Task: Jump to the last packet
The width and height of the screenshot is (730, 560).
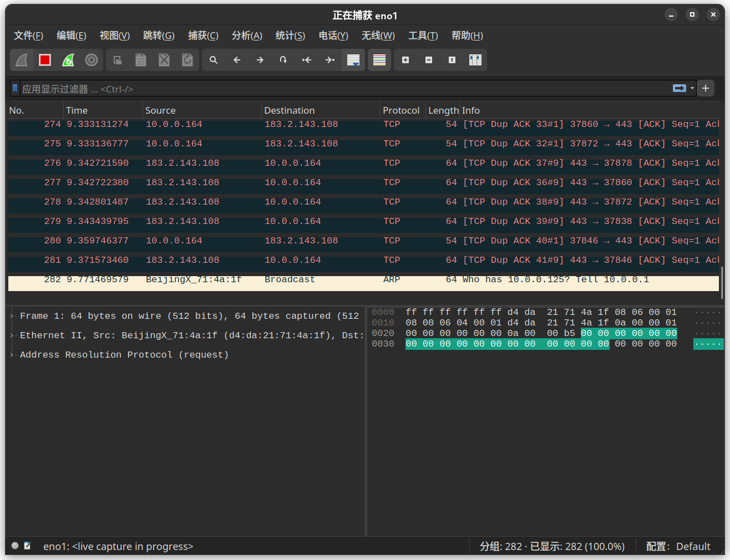Action: [x=330, y=60]
